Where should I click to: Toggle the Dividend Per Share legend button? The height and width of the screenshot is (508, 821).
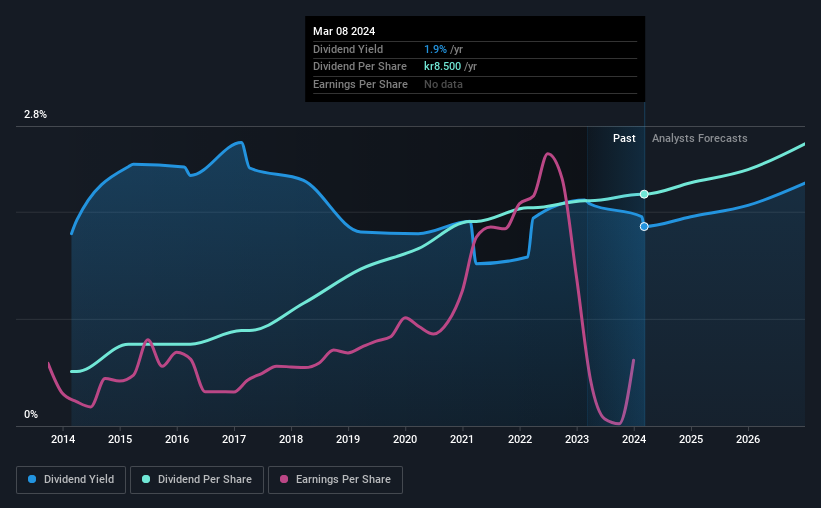click(202, 480)
